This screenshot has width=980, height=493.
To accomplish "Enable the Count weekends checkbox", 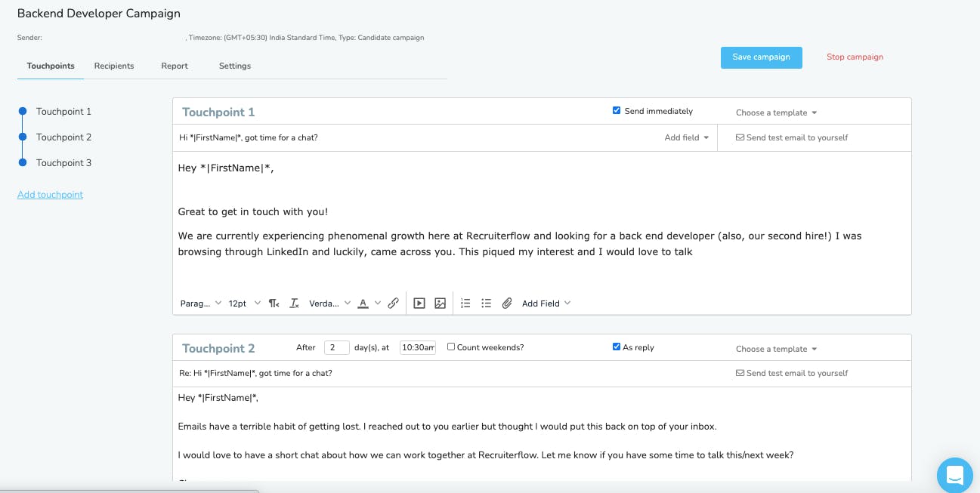I will click(x=451, y=347).
